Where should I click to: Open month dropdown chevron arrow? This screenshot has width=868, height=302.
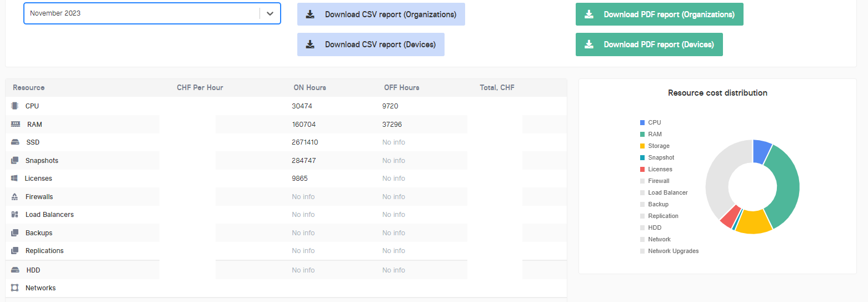(x=270, y=13)
